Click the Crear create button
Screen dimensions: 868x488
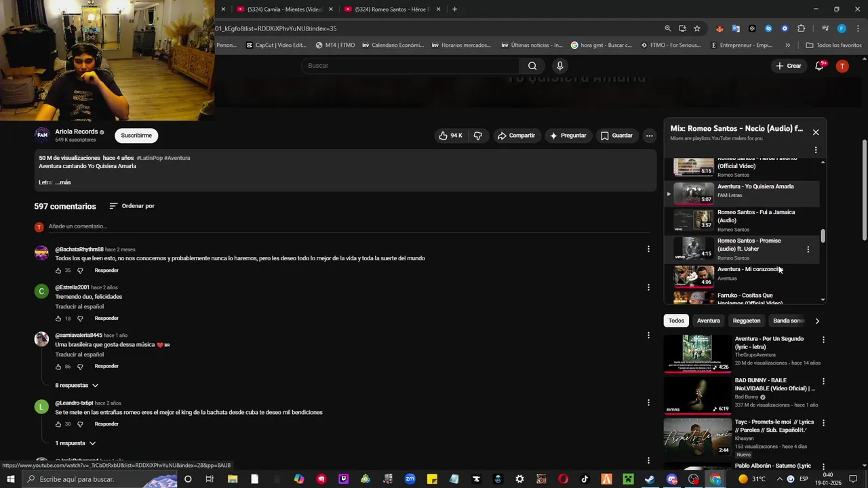coord(789,66)
